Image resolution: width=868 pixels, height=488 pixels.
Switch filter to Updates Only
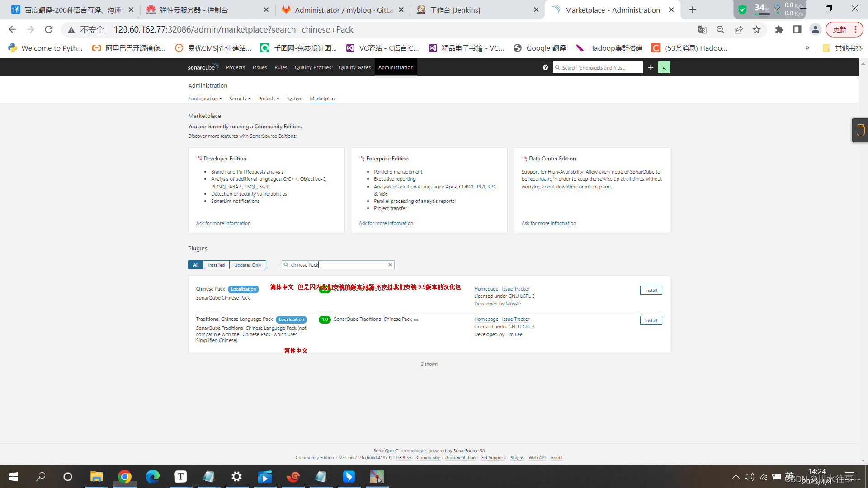247,265
